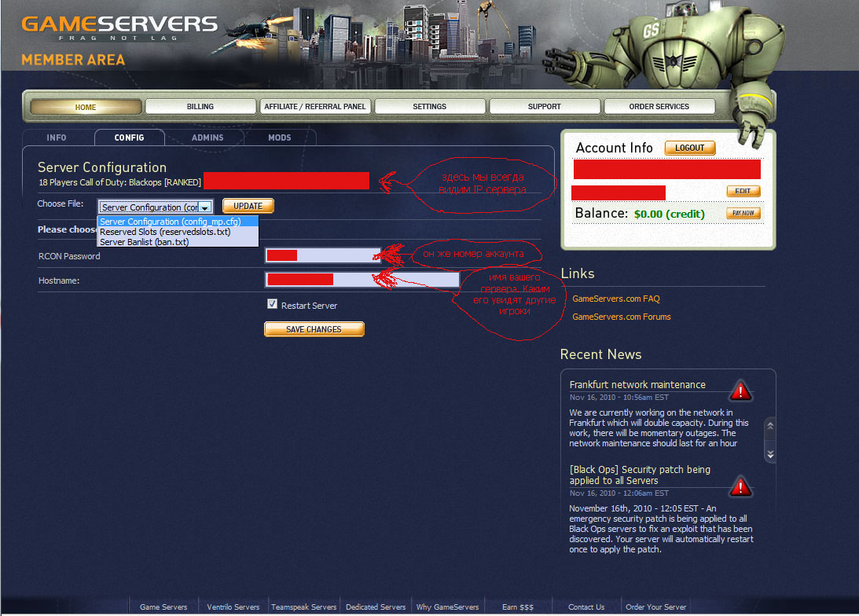Click the 18 Players Call of Duty: Blackops text
The image size is (859, 616).
click(119, 182)
